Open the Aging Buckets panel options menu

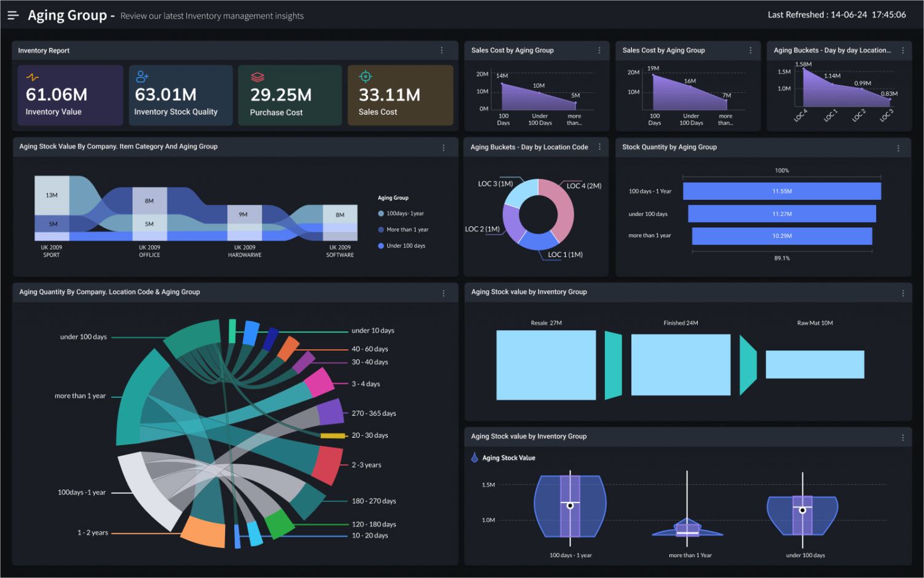tap(600, 147)
